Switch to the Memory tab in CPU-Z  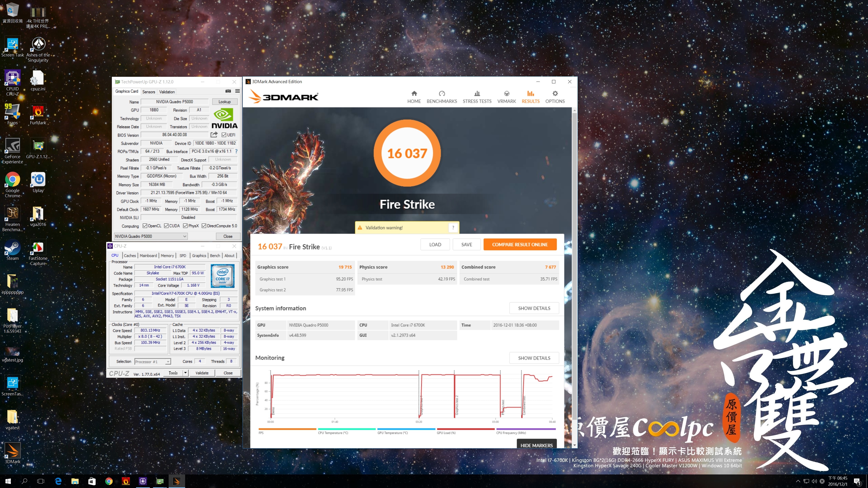167,256
